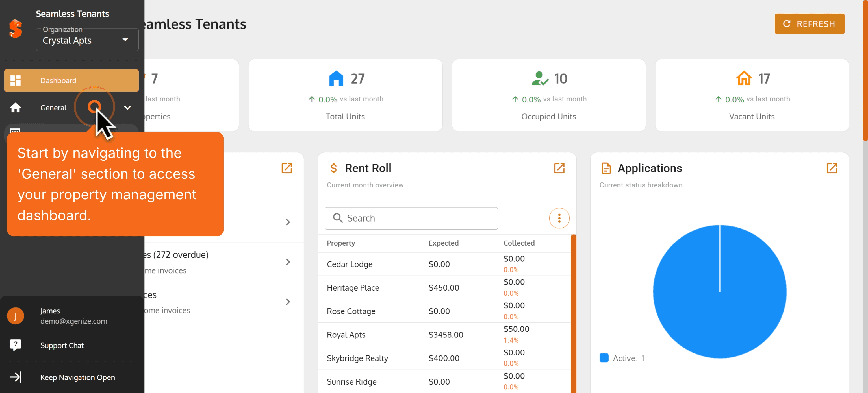Expand the General section chevron
Screen dimensions: 868x393
127,108
